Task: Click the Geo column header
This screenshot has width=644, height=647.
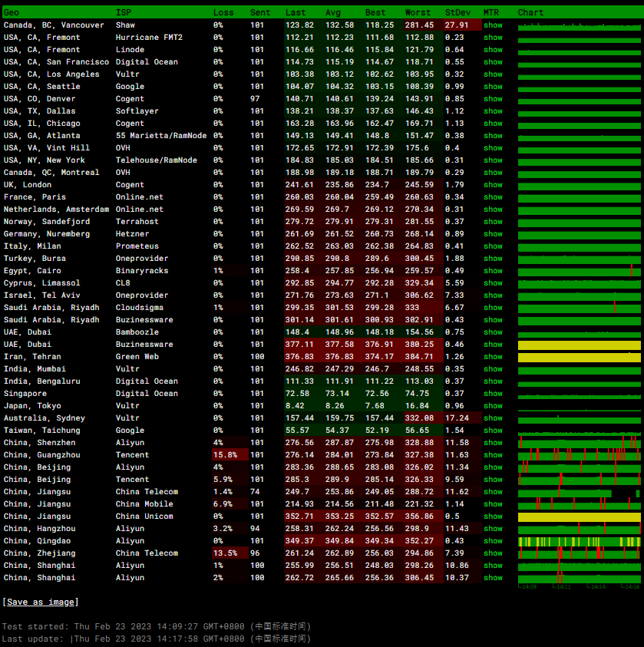Action: 12,12
